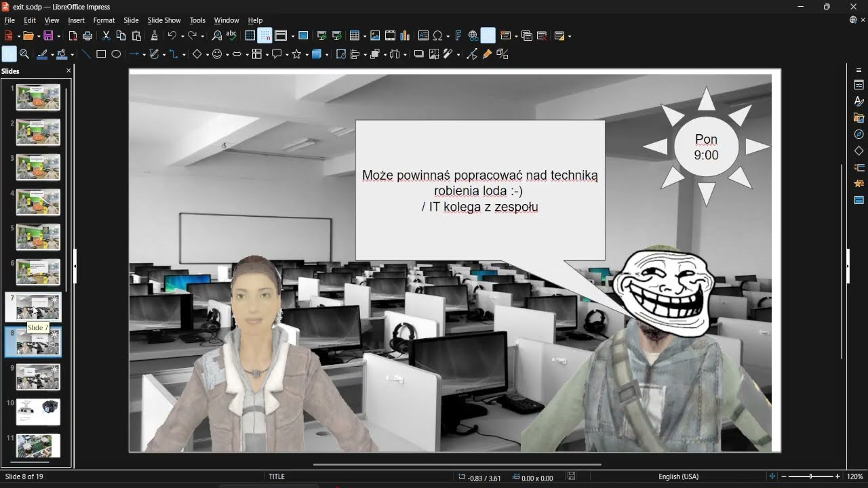Select the Rectangle drawing tool
This screenshot has height=488, width=868.
pos(101,54)
